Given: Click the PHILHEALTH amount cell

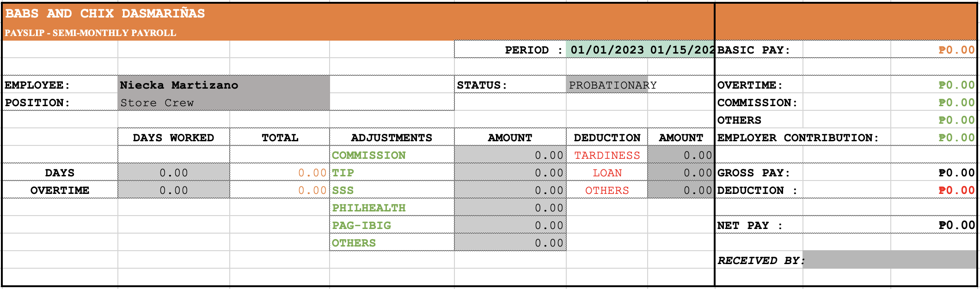Looking at the screenshot, I should 510,208.
